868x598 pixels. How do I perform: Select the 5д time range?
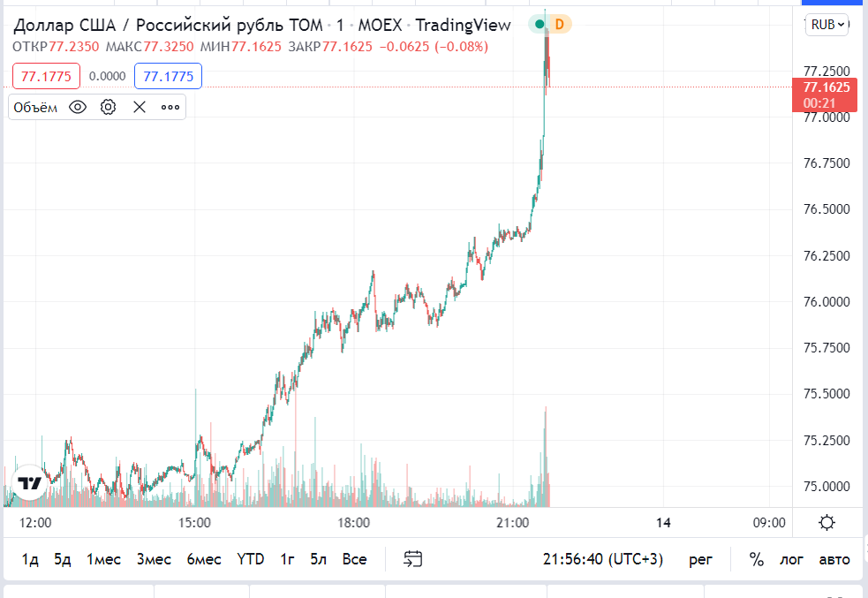click(x=63, y=559)
